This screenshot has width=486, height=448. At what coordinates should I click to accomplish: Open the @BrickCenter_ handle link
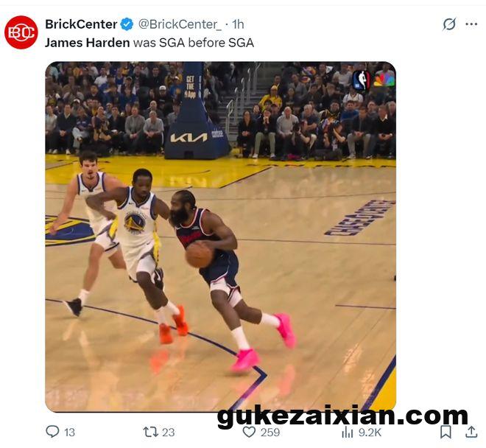point(180,24)
